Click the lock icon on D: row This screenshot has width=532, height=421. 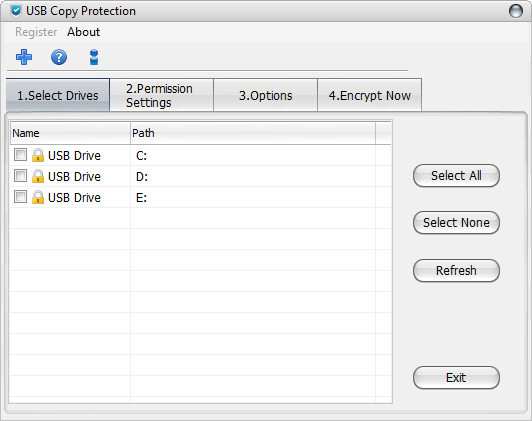coord(38,176)
